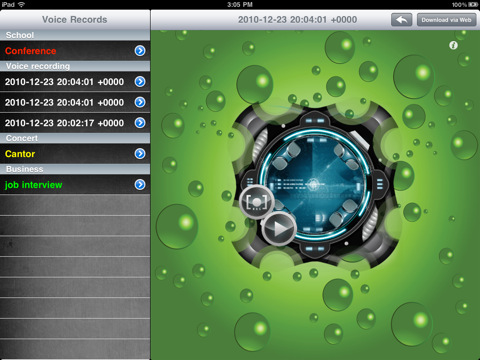Tap the 3:05 PM clock

coord(240,5)
